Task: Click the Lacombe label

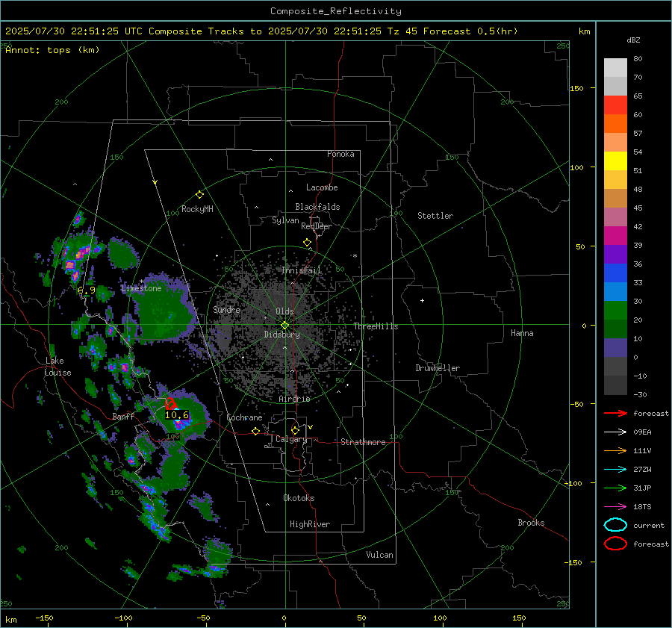Action: click(x=322, y=187)
